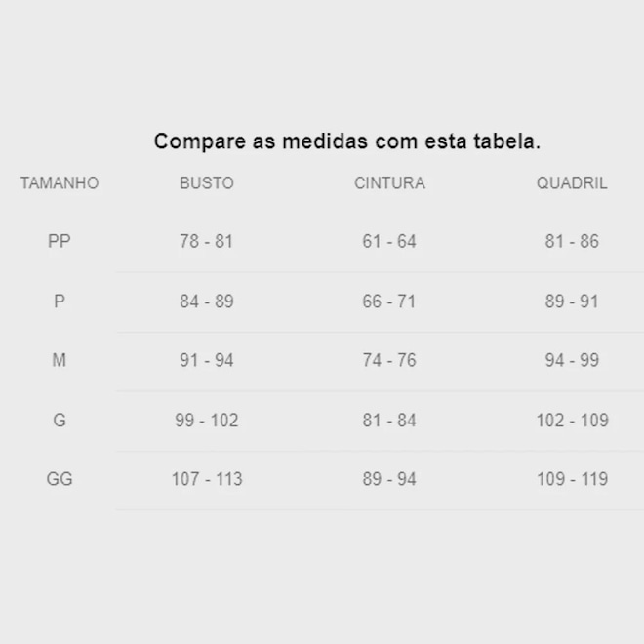Click the PP size row label
Viewport: 644px width, 644px height.
[60, 241]
